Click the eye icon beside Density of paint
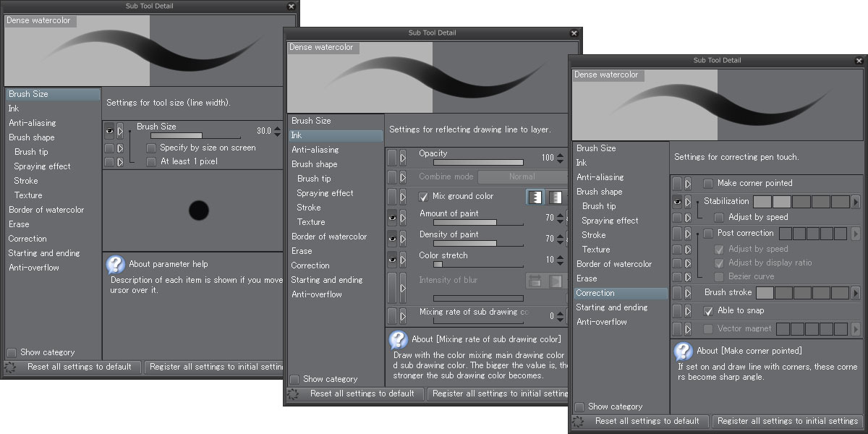 tap(392, 238)
